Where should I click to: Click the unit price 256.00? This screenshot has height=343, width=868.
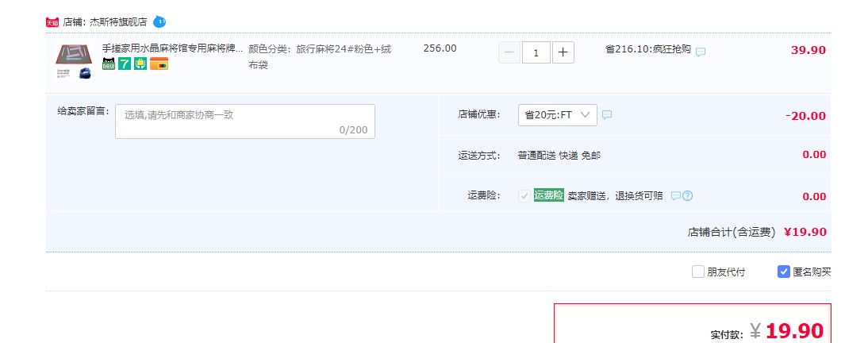[440, 48]
